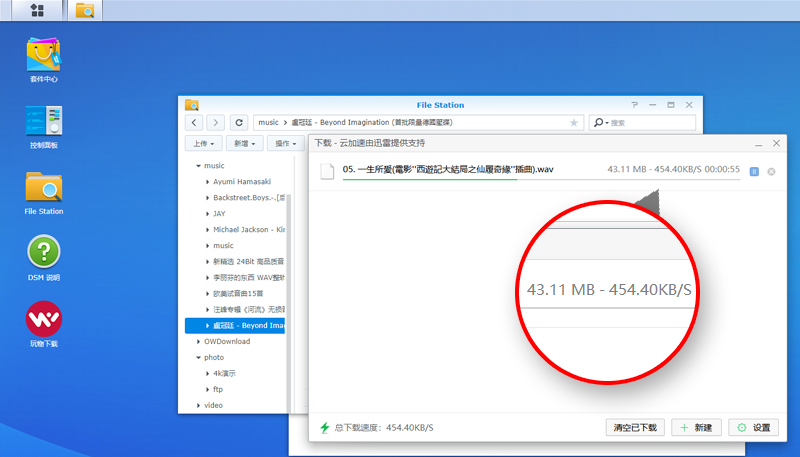Select the Ayumi Hamasaki folder
Image resolution: width=800 pixels, height=457 pixels.
pyautogui.click(x=242, y=182)
